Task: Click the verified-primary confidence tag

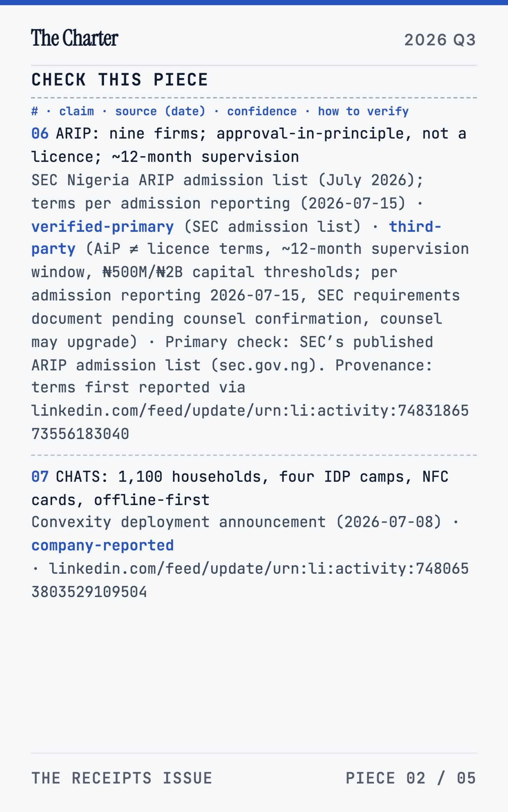Action: [103, 227]
